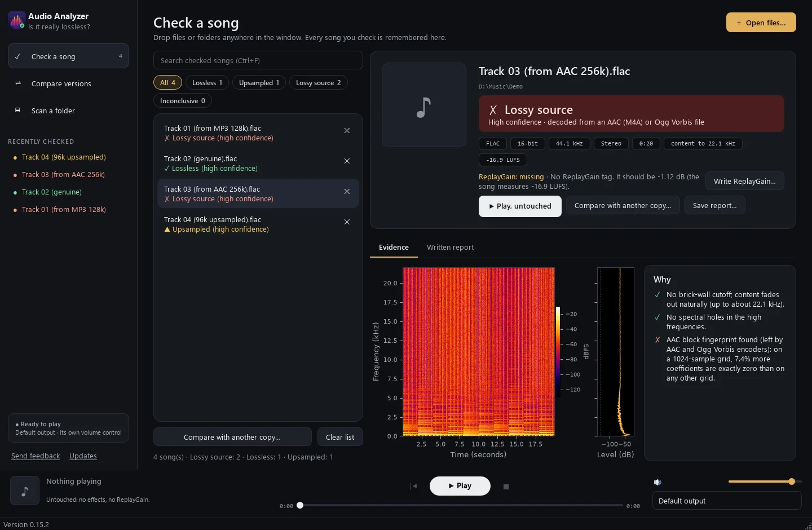Remove Track 03 (from AAC 256k).flac from list
Viewport: 812px width, 530px height.
[x=347, y=192]
